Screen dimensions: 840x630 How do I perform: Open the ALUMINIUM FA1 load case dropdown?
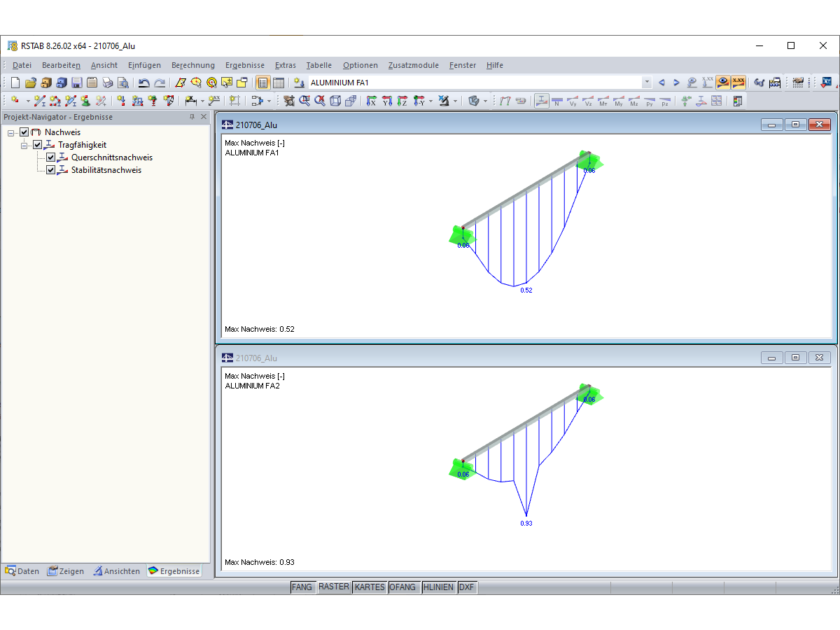coord(647,83)
